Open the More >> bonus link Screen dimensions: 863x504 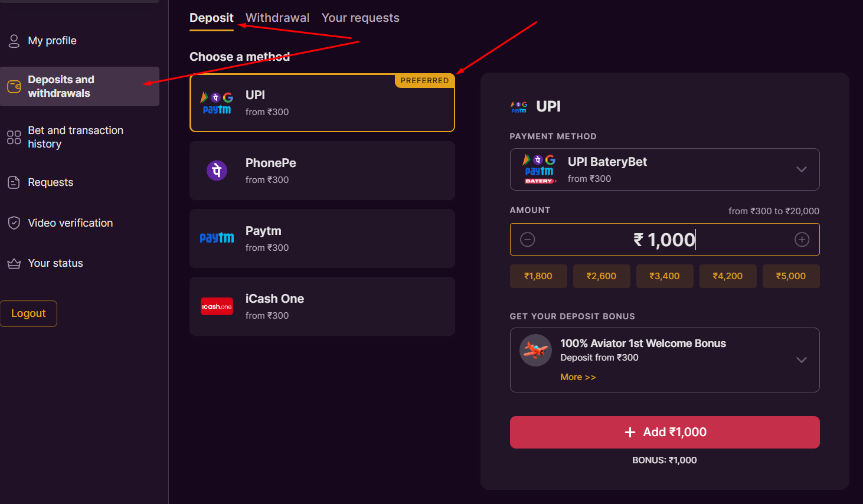point(578,377)
